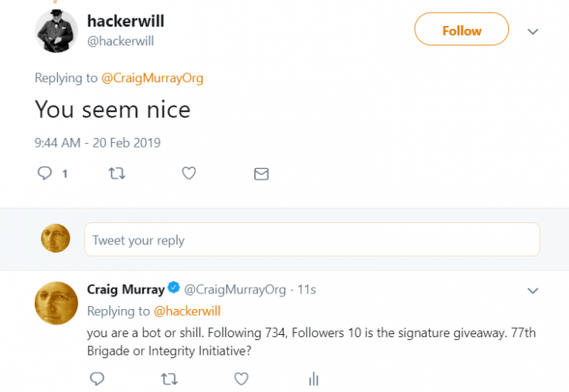The height and width of the screenshot is (392, 569).
Task: View analytics for Craig Murray's tweet
Action: [x=313, y=379]
